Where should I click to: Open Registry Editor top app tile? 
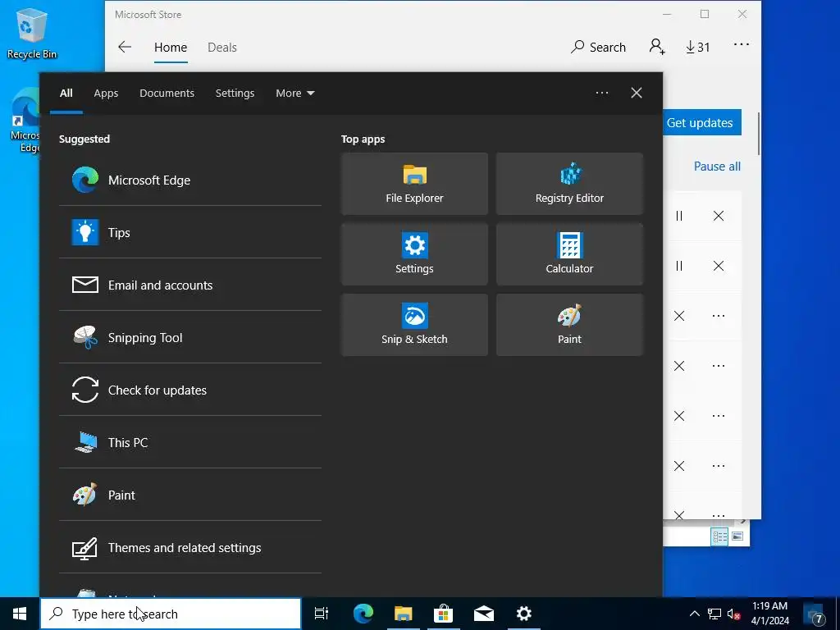coord(569,184)
